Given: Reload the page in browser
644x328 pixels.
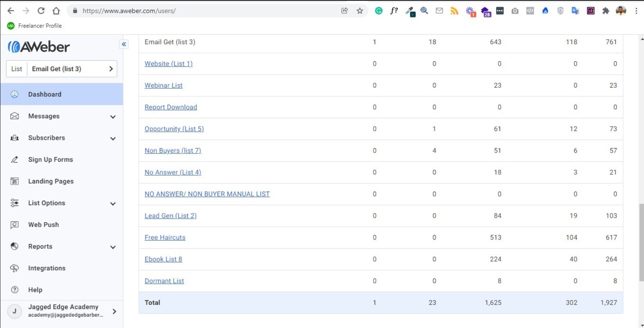Looking at the screenshot, I should point(41,11).
